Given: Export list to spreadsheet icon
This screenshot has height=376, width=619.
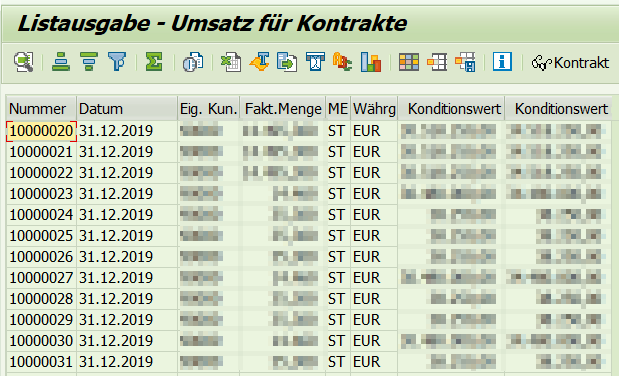Looking at the screenshot, I should (231, 62).
